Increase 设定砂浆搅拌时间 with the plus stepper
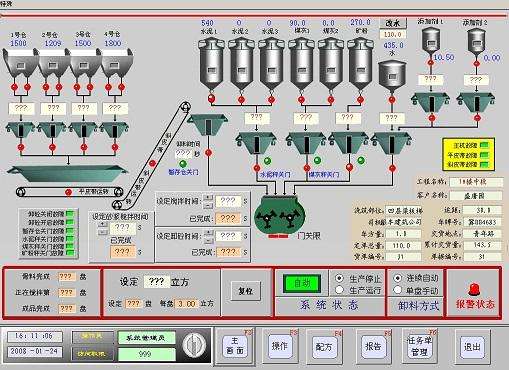The height and width of the screenshot is (370, 509). tap(102, 224)
